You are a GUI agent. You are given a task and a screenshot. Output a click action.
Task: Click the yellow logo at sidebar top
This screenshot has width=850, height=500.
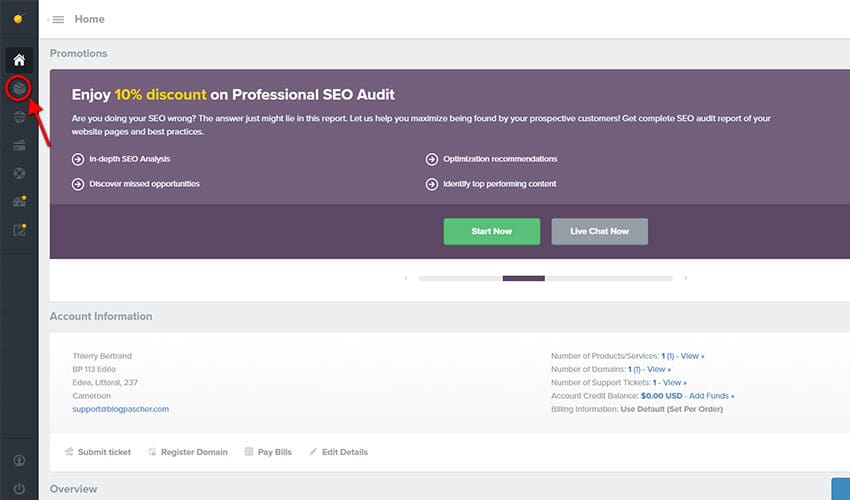pyautogui.click(x=18, y=19)
